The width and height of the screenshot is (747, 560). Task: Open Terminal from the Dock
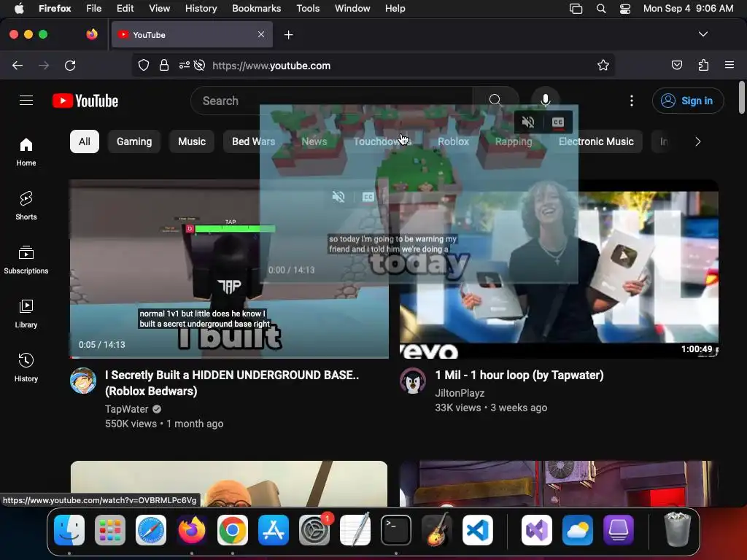396,530
